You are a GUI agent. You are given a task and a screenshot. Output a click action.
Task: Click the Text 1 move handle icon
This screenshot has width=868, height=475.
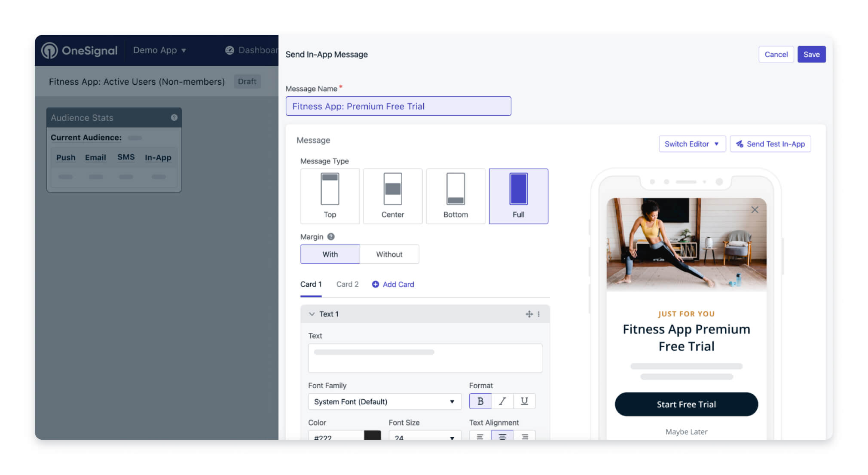click(529, 314)
